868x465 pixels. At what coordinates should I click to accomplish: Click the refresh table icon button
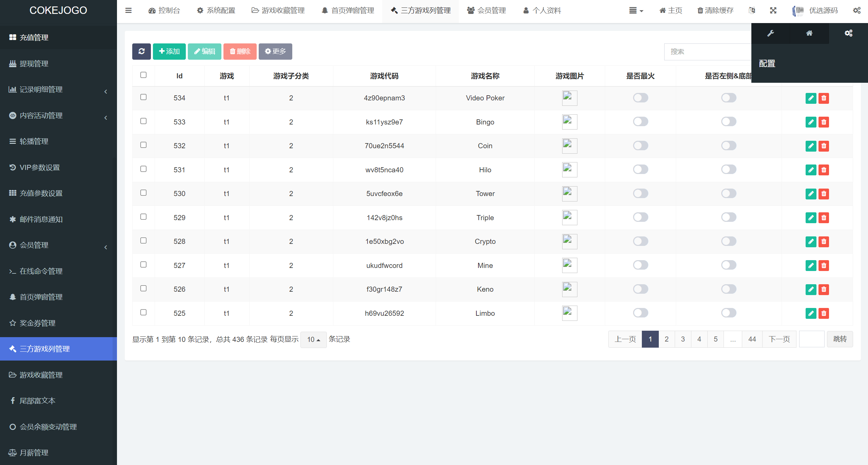pyautogui.click(x=141, y=51)
